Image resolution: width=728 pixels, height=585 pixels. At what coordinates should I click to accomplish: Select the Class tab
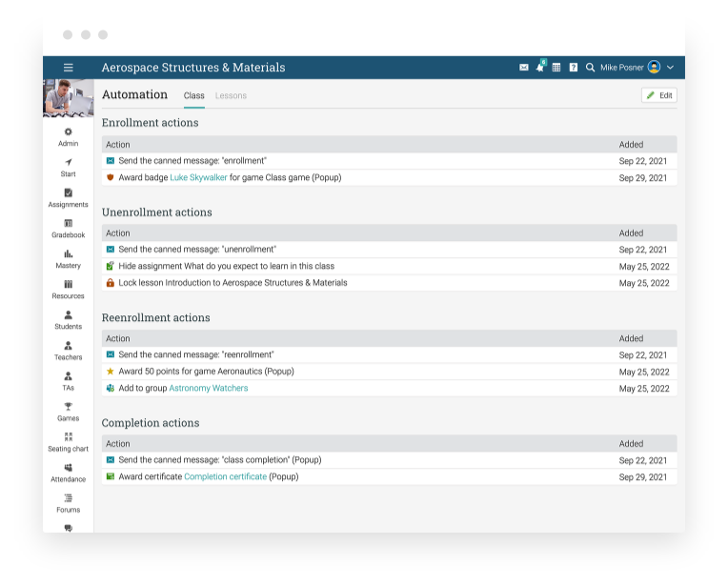194,95
